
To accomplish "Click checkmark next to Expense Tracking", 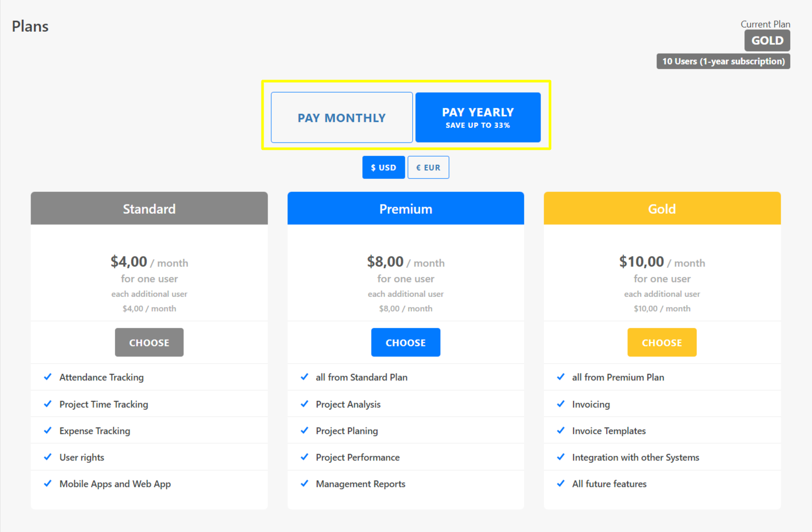I will click(x=48, y=431).
